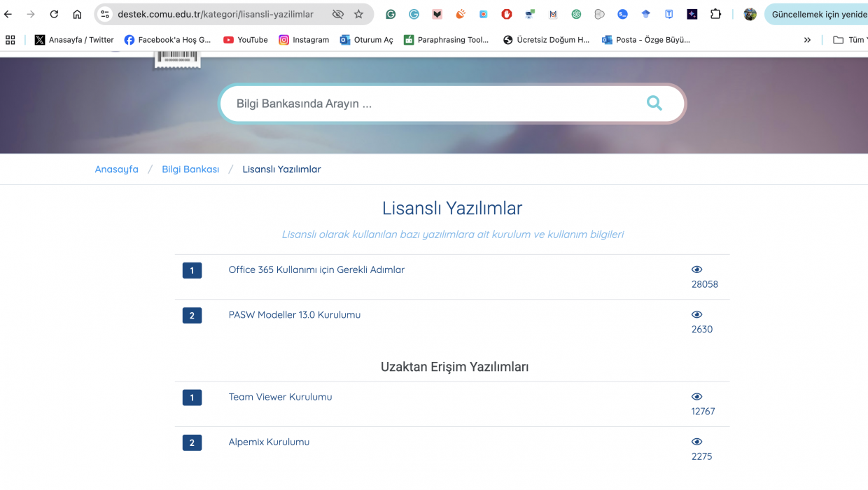This screenshot has width=868, height=490.
Task: Focus the Bilgi Bankasında Arayın search field
Action: [x=433, y=104]
